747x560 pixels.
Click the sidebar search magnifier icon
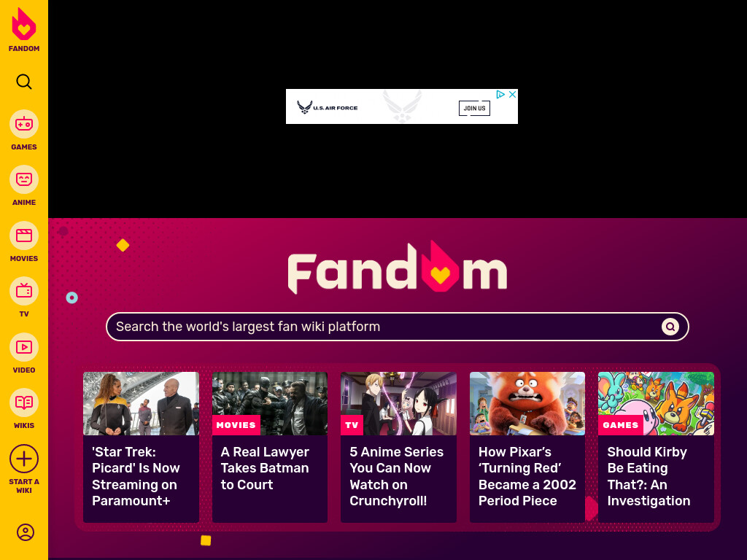click(x=24, y=82)
